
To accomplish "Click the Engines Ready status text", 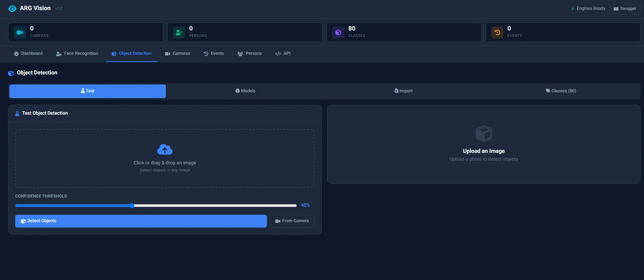I will (x=591, y=8).
